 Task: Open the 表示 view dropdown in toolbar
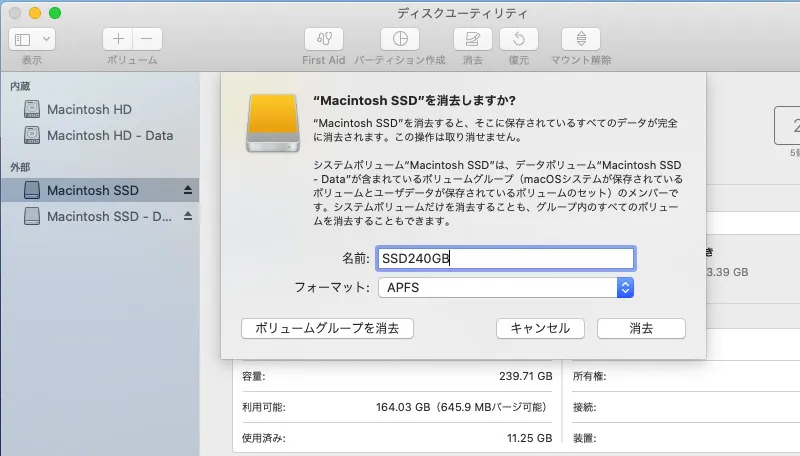(32, 39)
